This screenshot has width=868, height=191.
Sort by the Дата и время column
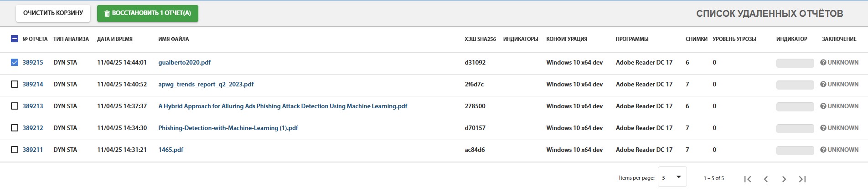point(114,39)
